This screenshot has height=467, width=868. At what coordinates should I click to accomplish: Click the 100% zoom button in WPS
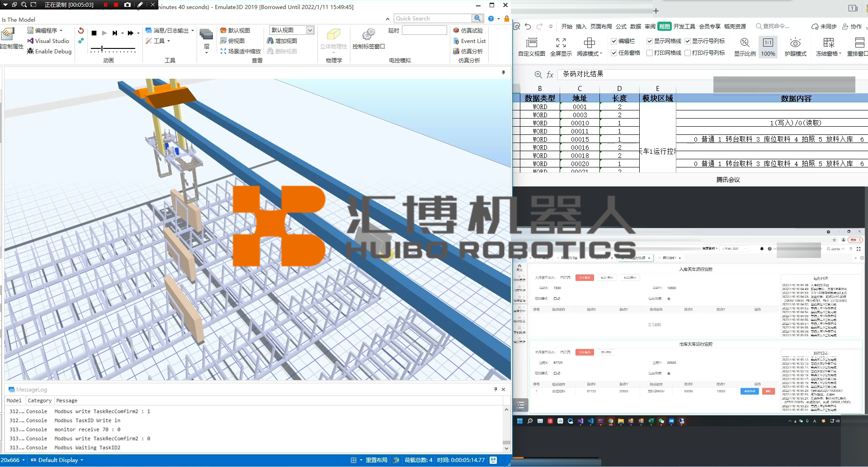point(768,47)
